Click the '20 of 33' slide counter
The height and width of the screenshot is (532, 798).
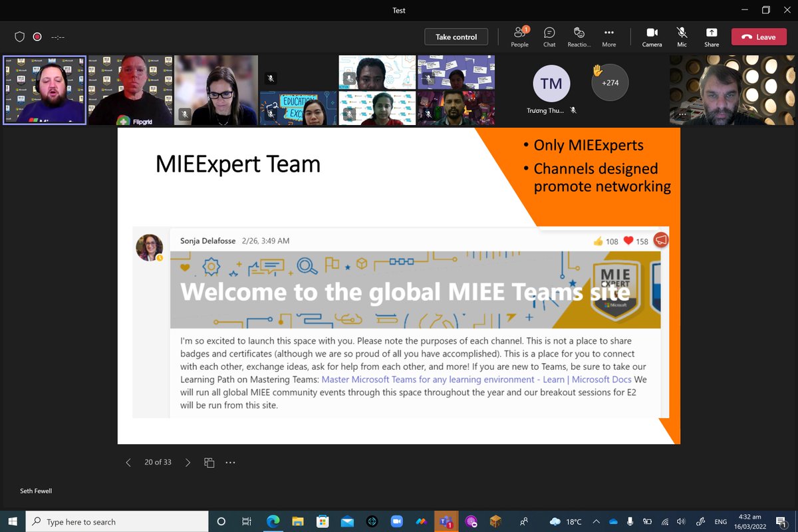click(158, 462)
